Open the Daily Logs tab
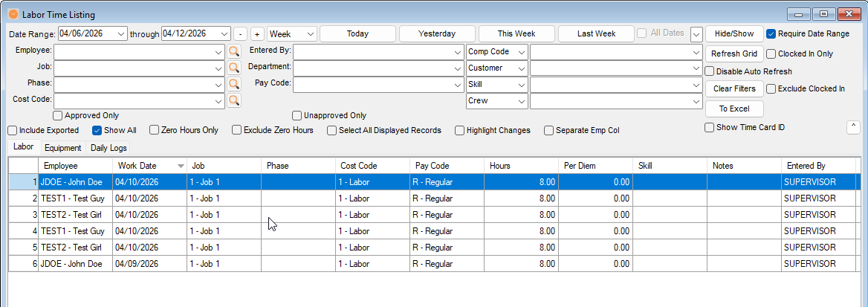 108,148
